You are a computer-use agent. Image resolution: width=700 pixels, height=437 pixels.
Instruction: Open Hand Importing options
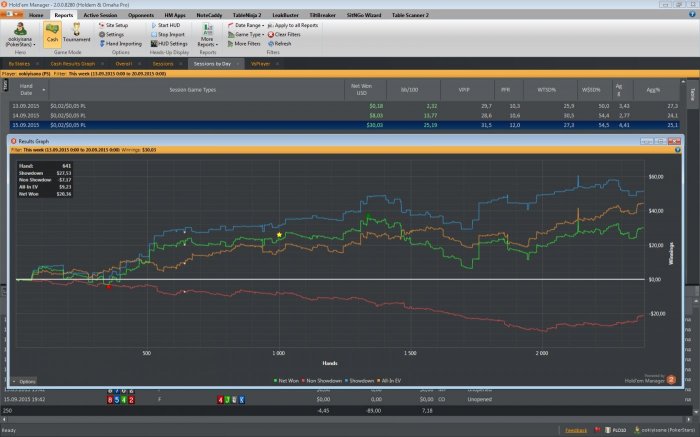(x=124, y=44)
